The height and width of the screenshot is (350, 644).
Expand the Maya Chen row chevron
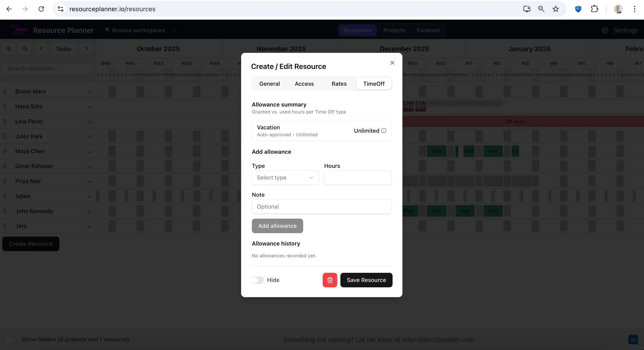(89, 152)
